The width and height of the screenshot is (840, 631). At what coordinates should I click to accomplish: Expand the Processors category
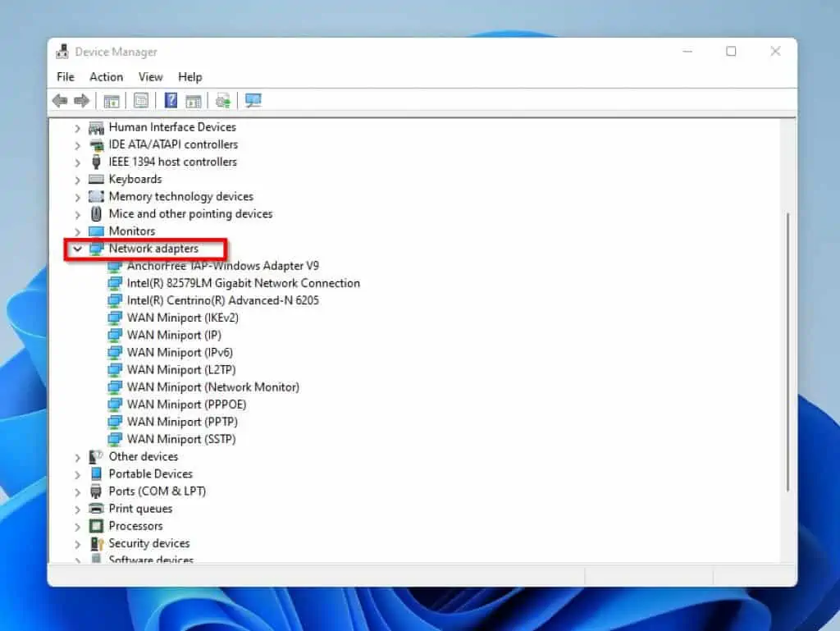click(x=78, y=526)
